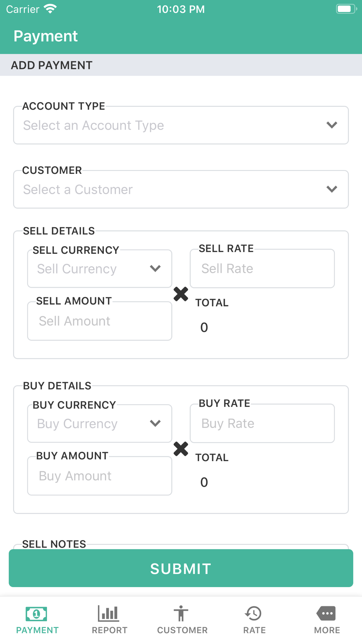Open the Select a Customer dropdown
Image resolution: width=362 pixels, height=644 pixels.
click(181, 189)
